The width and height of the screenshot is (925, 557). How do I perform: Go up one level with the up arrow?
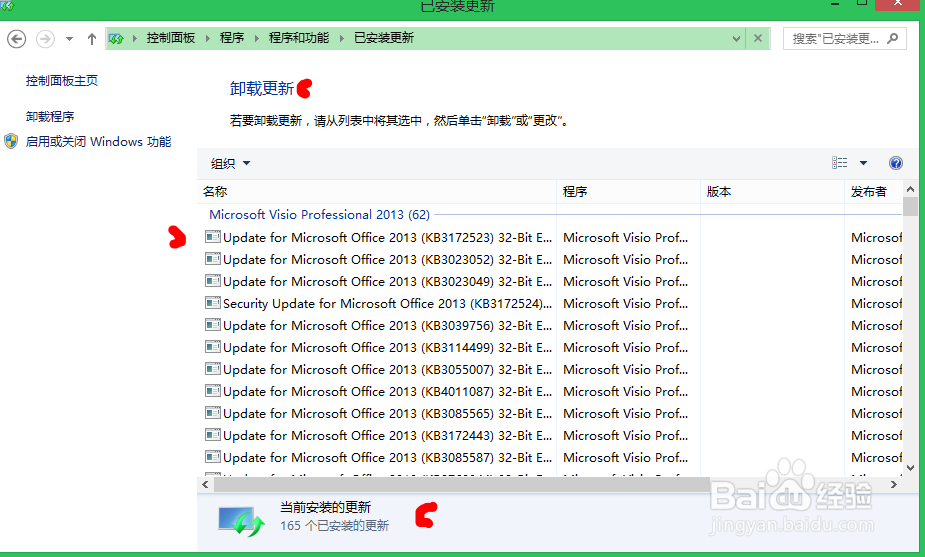pos(91,39)
